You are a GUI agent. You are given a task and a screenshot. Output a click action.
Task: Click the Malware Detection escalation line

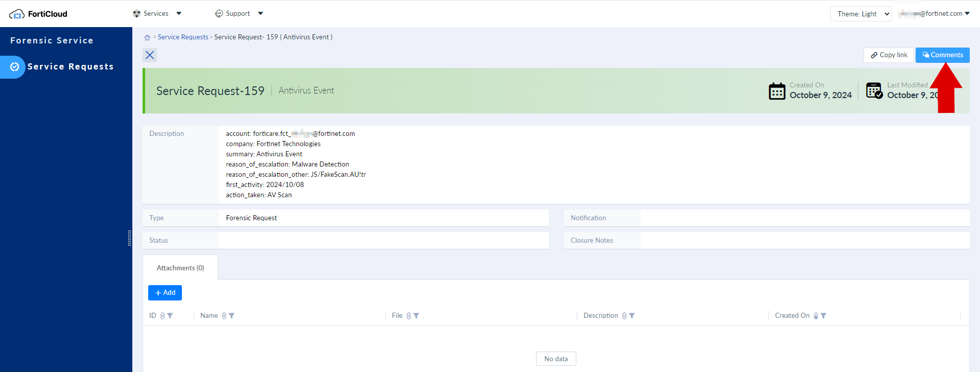point(288,165)
